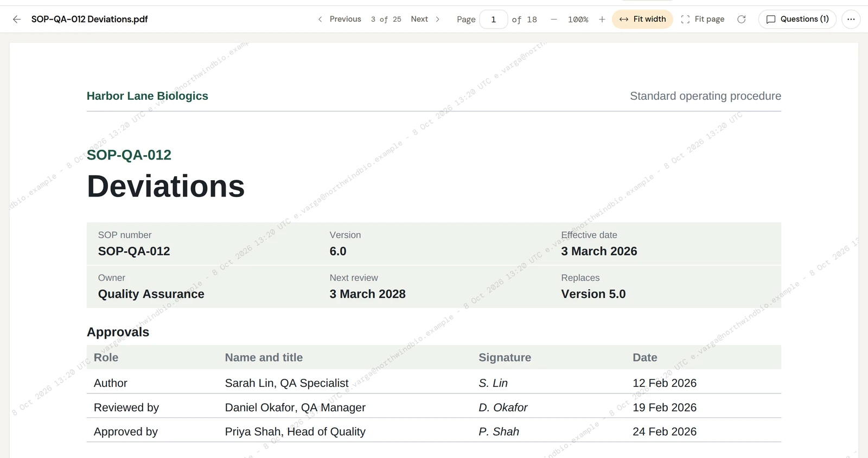Screen dimensions: 868x458
Task: Click the SOP number value SOP-QA-012
Action: (134, 251)
